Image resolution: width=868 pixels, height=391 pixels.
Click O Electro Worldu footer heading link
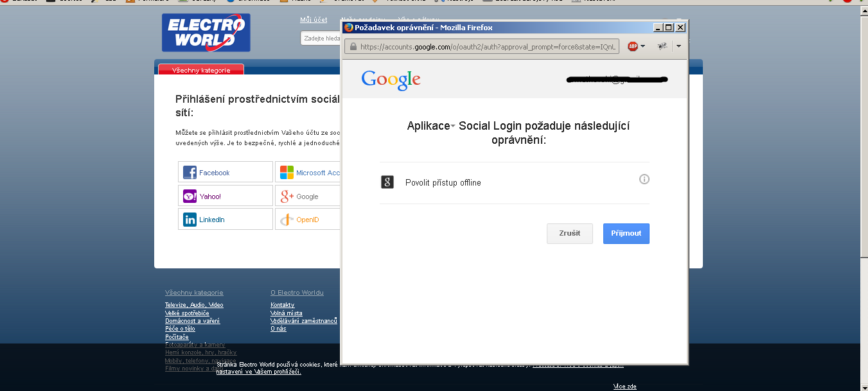[297, 292]
